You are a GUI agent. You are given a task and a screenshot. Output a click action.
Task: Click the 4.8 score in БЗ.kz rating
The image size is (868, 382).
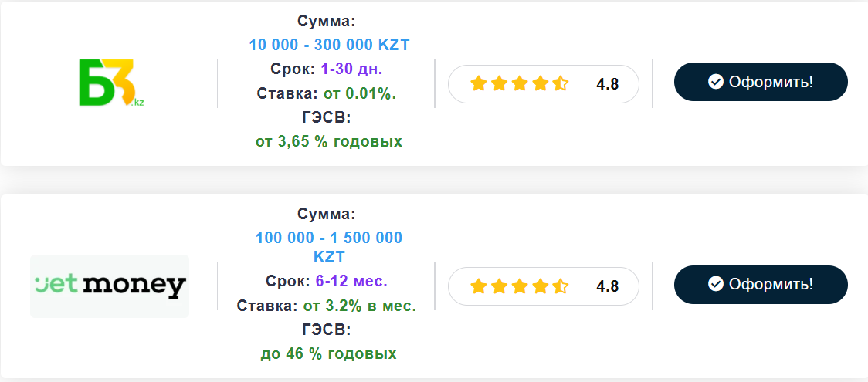[x=607, y=84]
